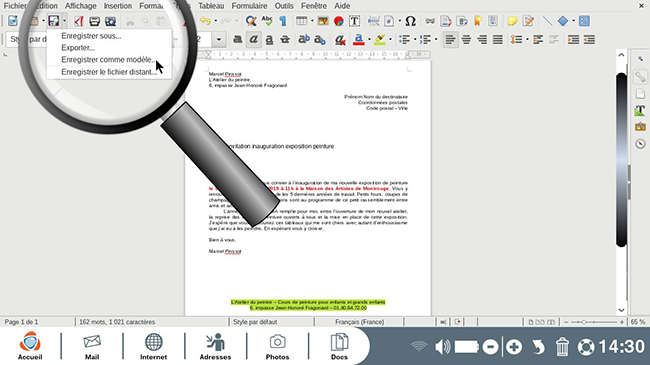
Task: Toggle justified alignment button
Action: point(497,39)
